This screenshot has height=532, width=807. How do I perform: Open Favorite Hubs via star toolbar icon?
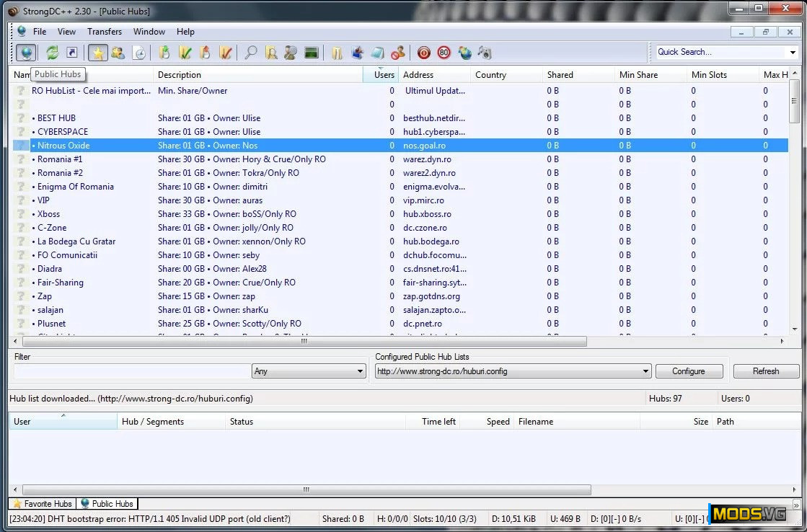click(x=98, y=53)
